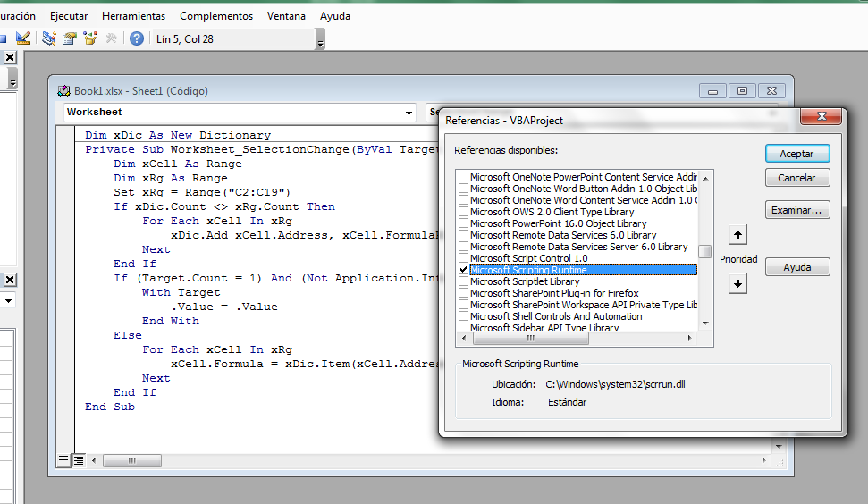This screenshot has width=868, height=504.
Task: Open the Properties Window toolbar icon
Action: tap(70, 38)
